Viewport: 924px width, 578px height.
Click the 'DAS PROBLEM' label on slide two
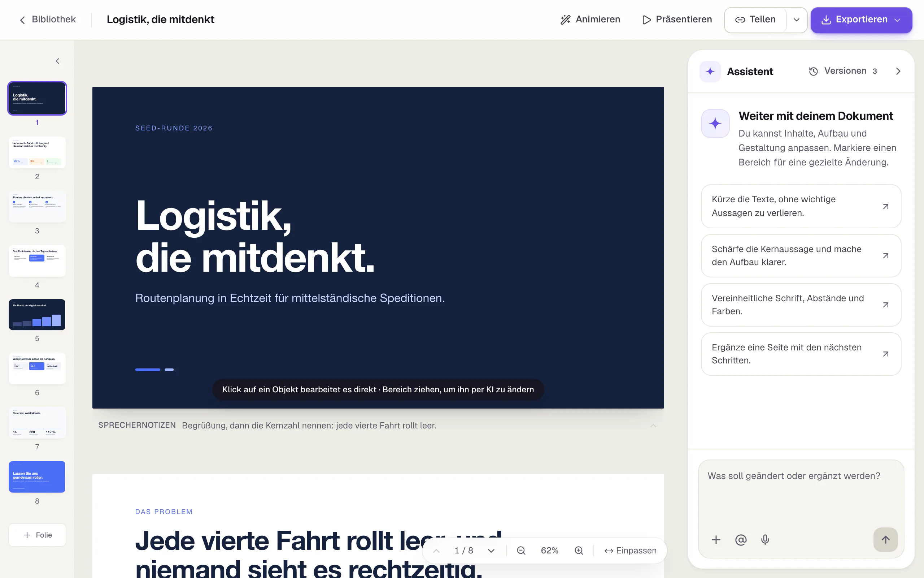point(164,512)
